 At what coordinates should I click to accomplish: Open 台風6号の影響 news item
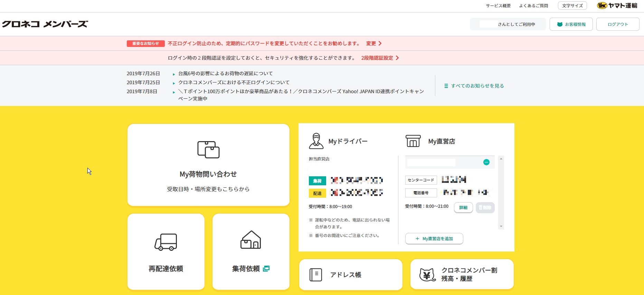pos(225,73)
